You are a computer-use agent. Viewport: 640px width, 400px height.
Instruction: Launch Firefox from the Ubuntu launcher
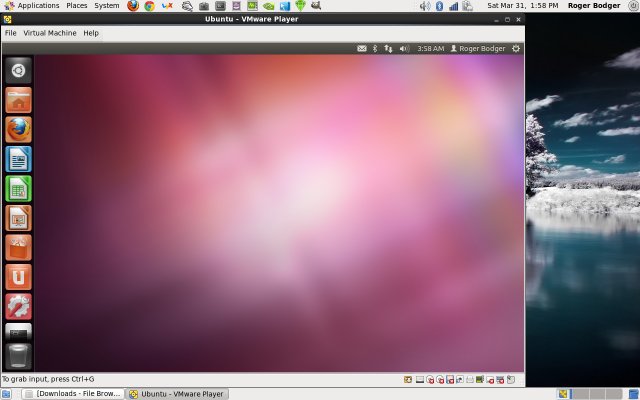[18, 129]
